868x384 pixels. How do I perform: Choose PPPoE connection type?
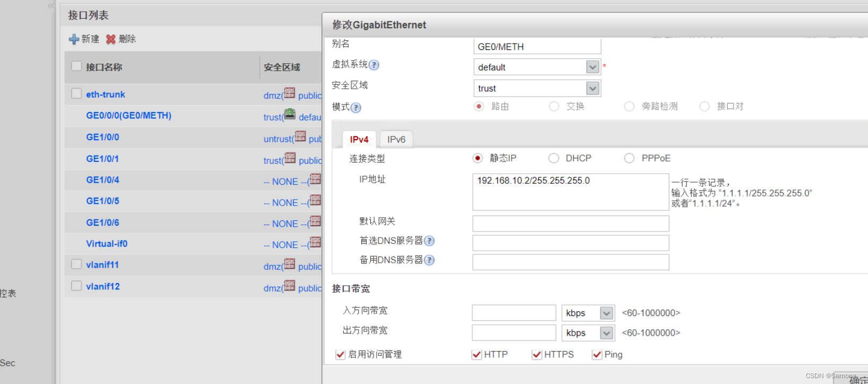click(629, 158)
